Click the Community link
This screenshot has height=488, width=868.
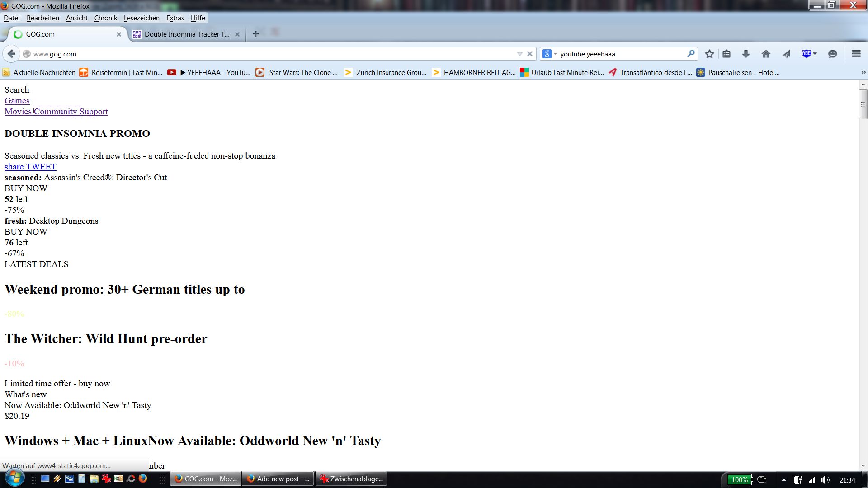[x=56, y=112]
